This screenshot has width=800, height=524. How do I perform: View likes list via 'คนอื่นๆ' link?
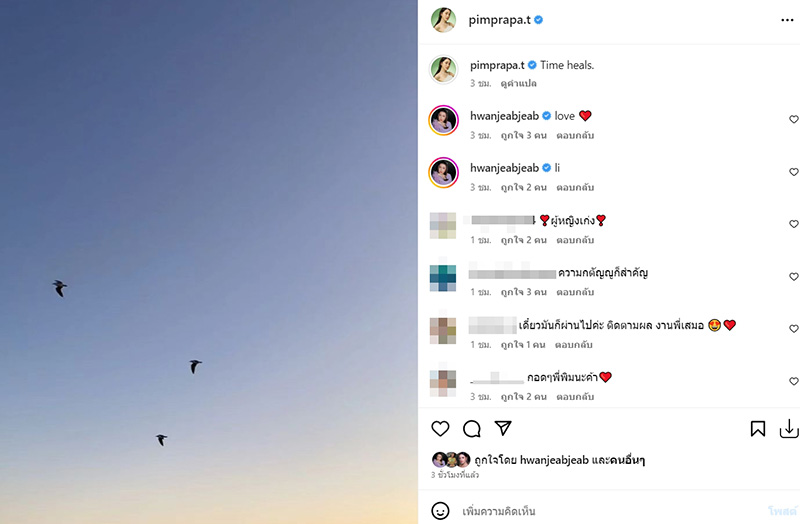(x=623, y=459)
